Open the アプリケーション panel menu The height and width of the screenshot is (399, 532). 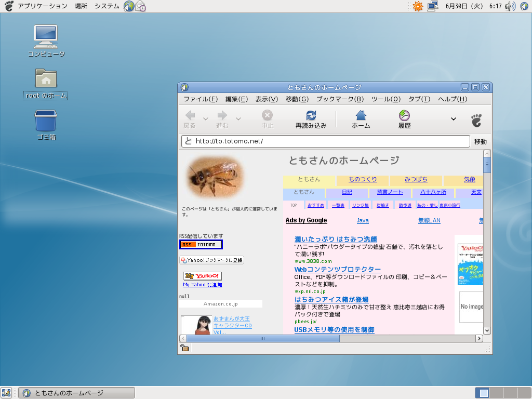tap(43, 6)
